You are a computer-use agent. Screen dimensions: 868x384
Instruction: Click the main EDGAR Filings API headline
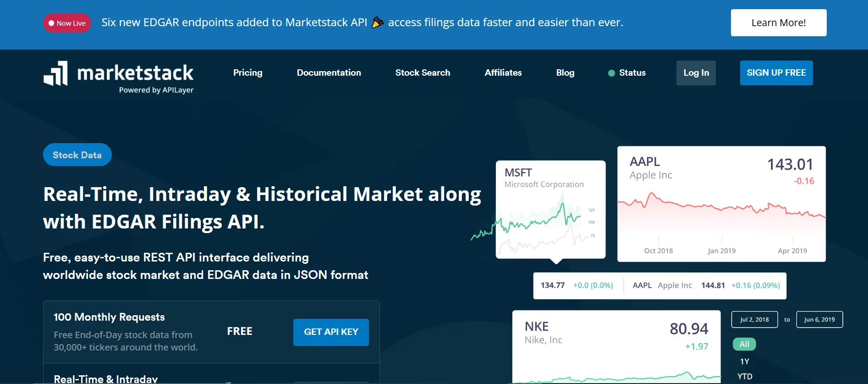(262, 208)
